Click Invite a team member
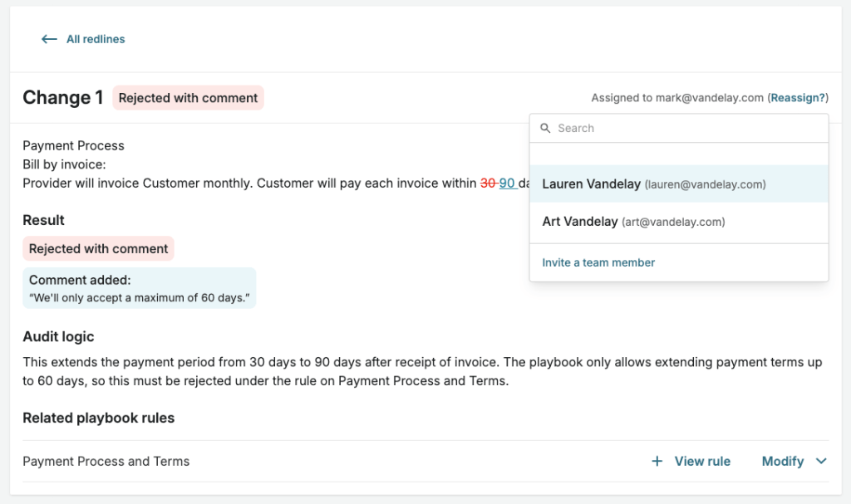Screen dimensions: 851x504 coord(598,262)
